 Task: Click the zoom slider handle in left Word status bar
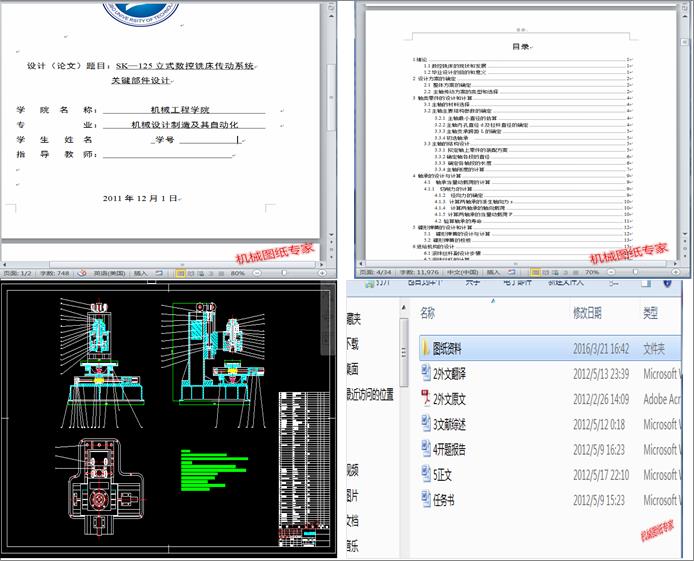284,273
